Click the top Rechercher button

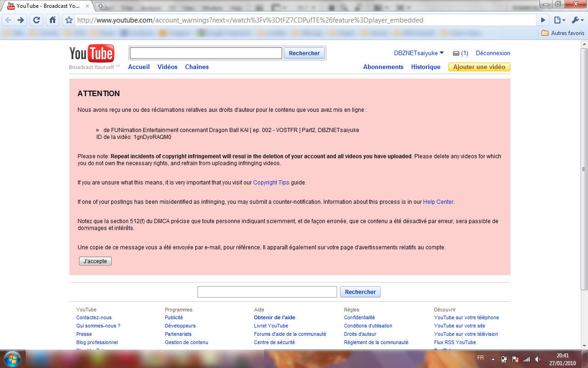[304, 53]
